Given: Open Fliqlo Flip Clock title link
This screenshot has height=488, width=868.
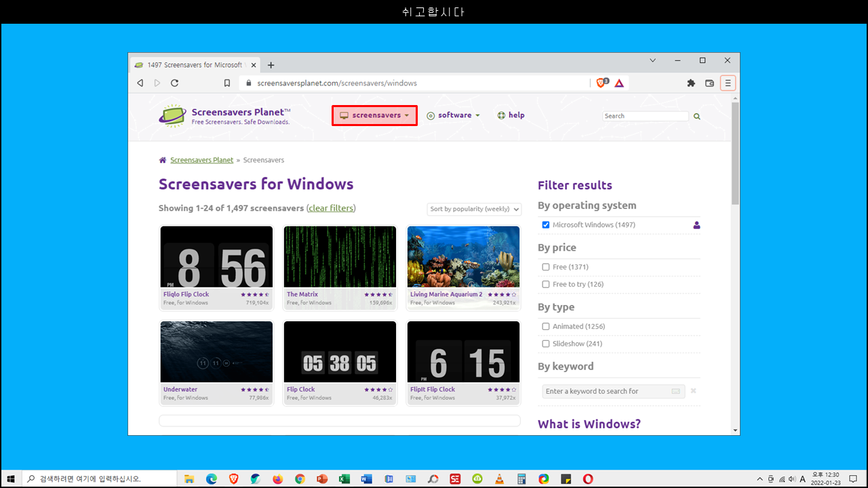Looking at the screenshot, I should (186, 294).
